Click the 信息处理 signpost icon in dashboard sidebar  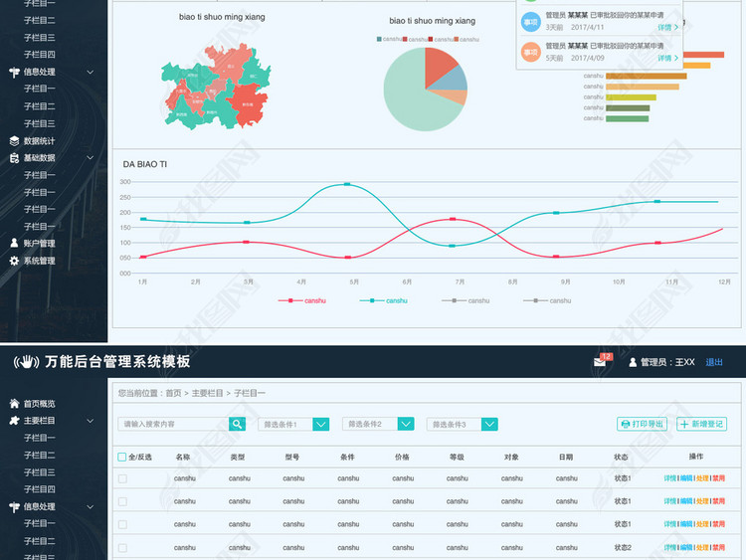(x=14, y=72)
